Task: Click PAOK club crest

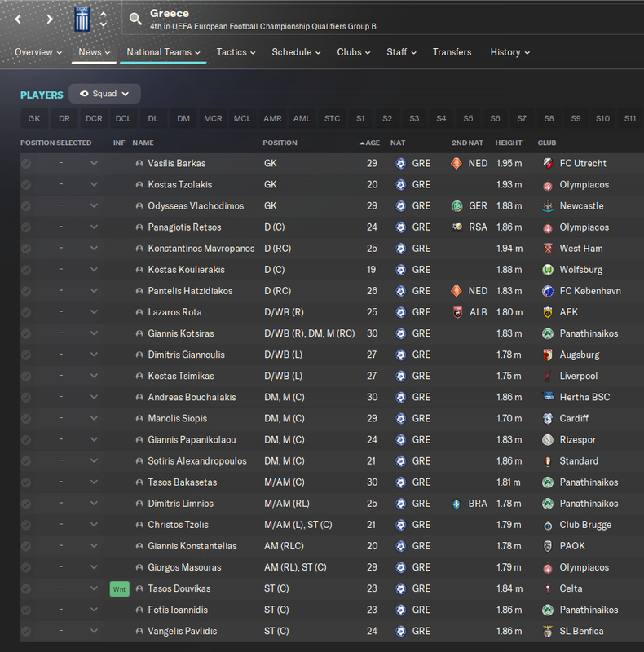Action: coord(548,546)
